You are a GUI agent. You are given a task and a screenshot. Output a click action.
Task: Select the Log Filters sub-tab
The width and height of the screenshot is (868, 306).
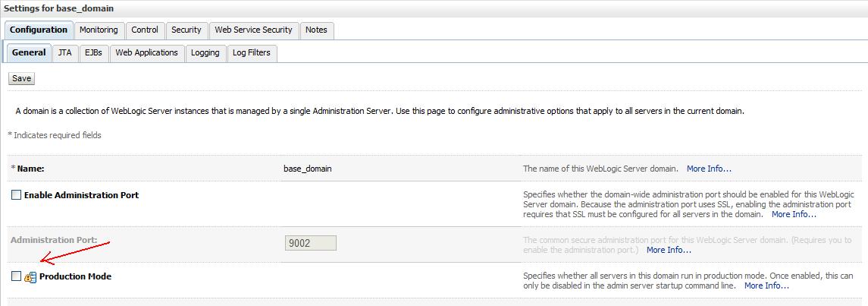(x=252, y=52)
